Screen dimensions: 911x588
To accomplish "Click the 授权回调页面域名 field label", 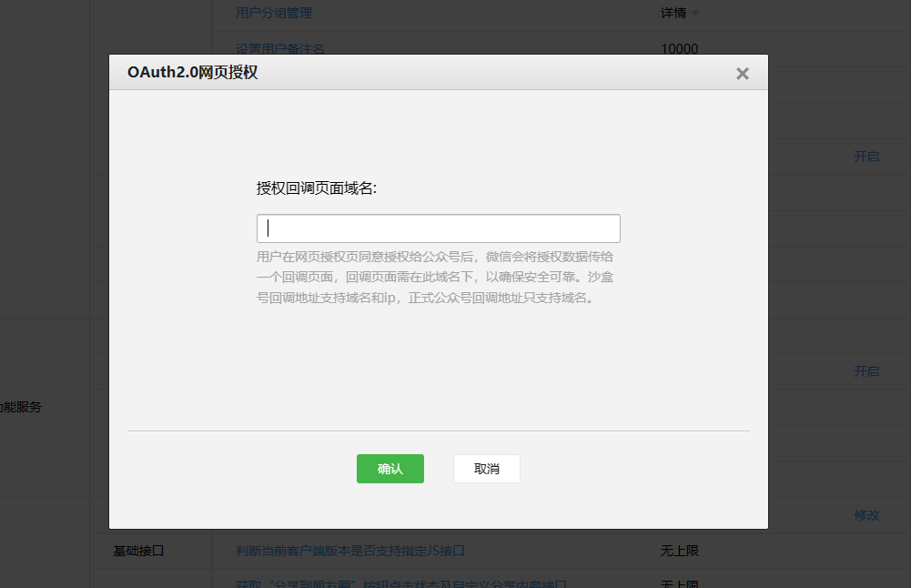I will [316, 188].
